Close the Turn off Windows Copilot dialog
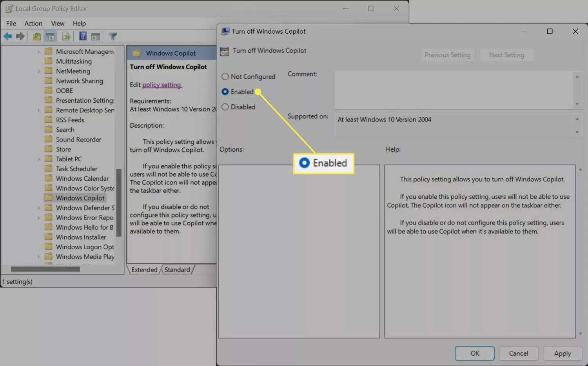 575,31
